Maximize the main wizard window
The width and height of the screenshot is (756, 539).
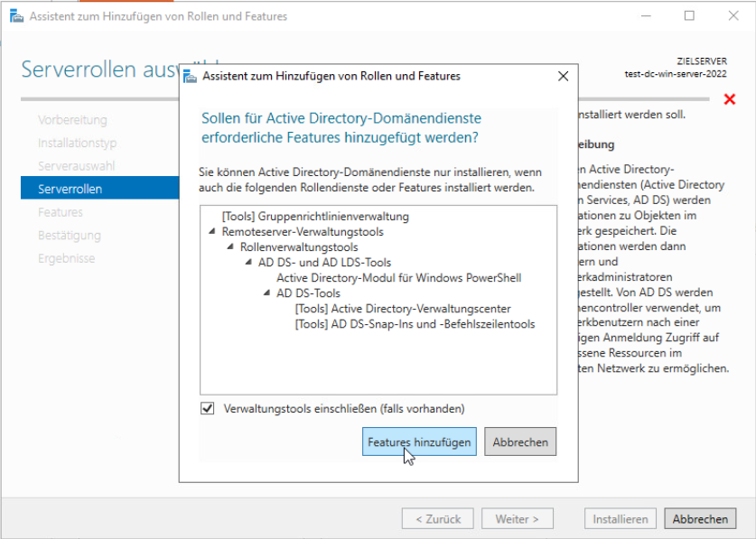coord(689,16)
